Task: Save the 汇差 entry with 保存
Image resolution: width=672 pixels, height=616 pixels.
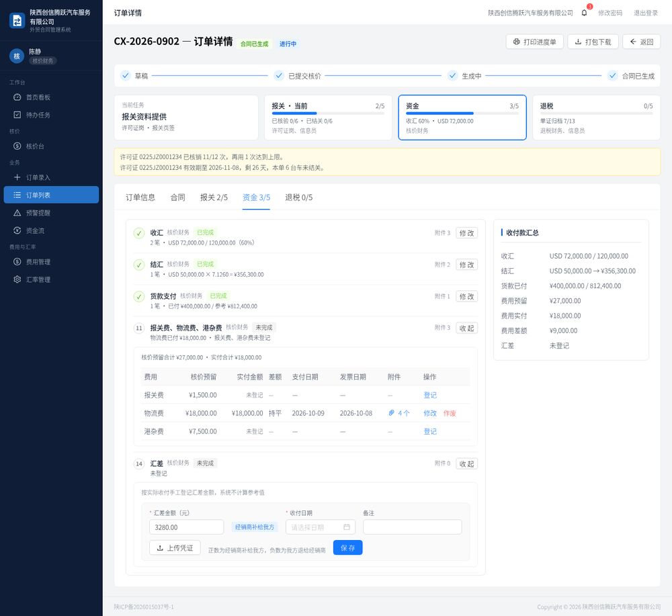Action: tap(347, 547)
